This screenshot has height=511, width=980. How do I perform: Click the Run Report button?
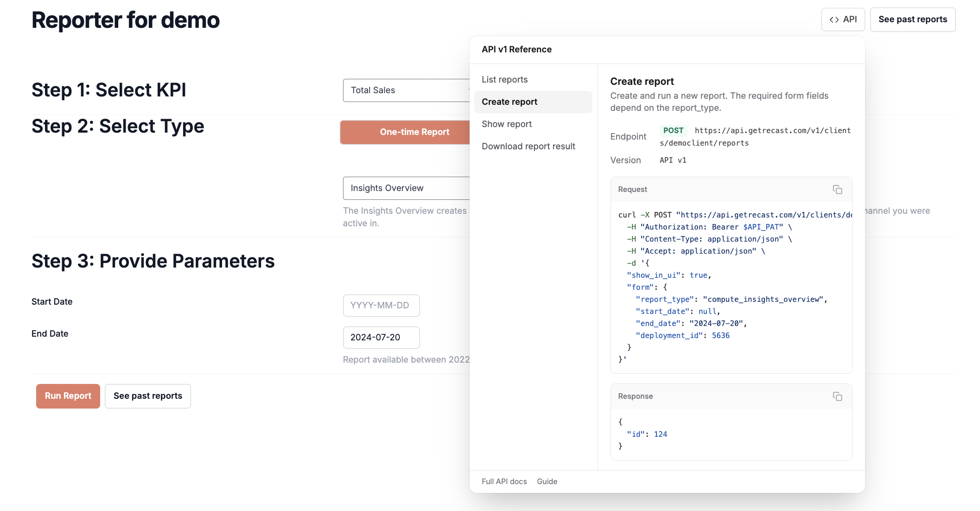click(68, 396)
